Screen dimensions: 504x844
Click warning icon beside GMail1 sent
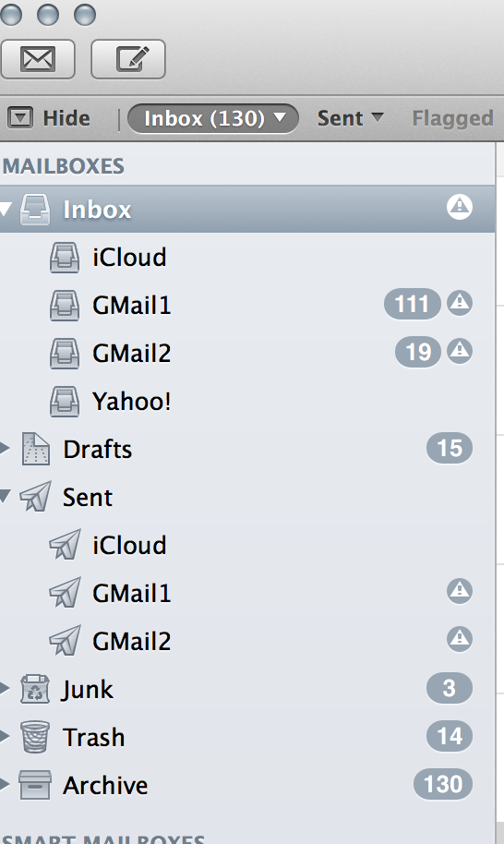coord(460,591)
